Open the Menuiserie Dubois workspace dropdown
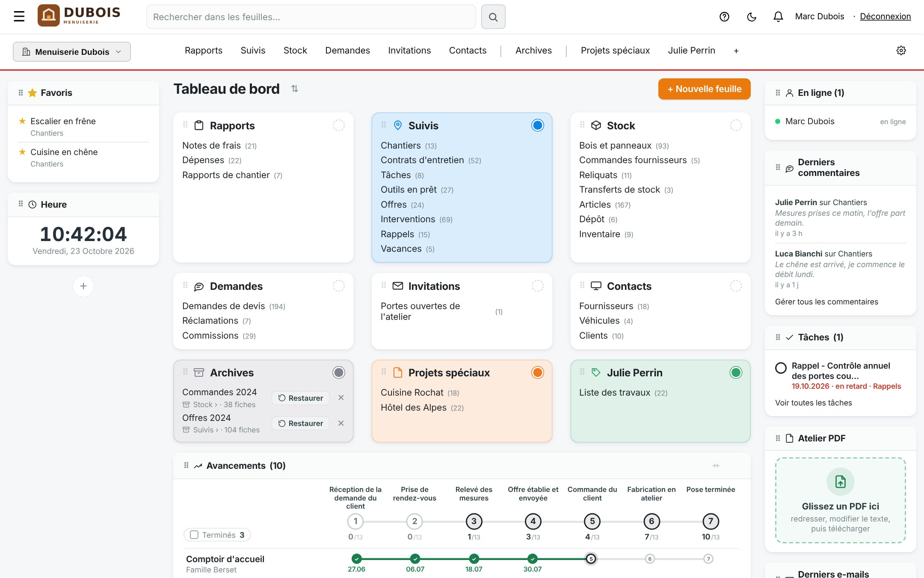This screenshot has width=924, height=578. point(72,52)
